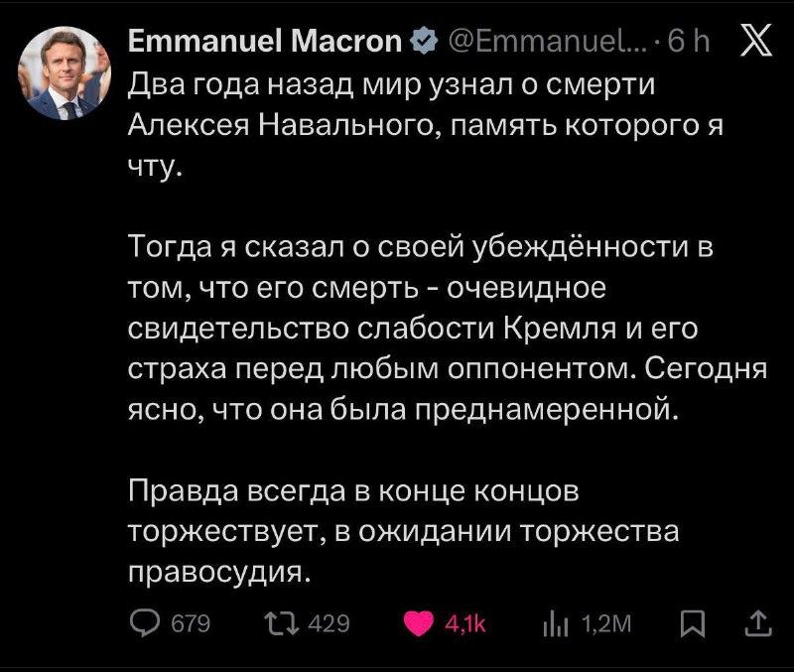794x672 pixels.
Task: Click the 4,1k likes count
Action: (464, 623)
